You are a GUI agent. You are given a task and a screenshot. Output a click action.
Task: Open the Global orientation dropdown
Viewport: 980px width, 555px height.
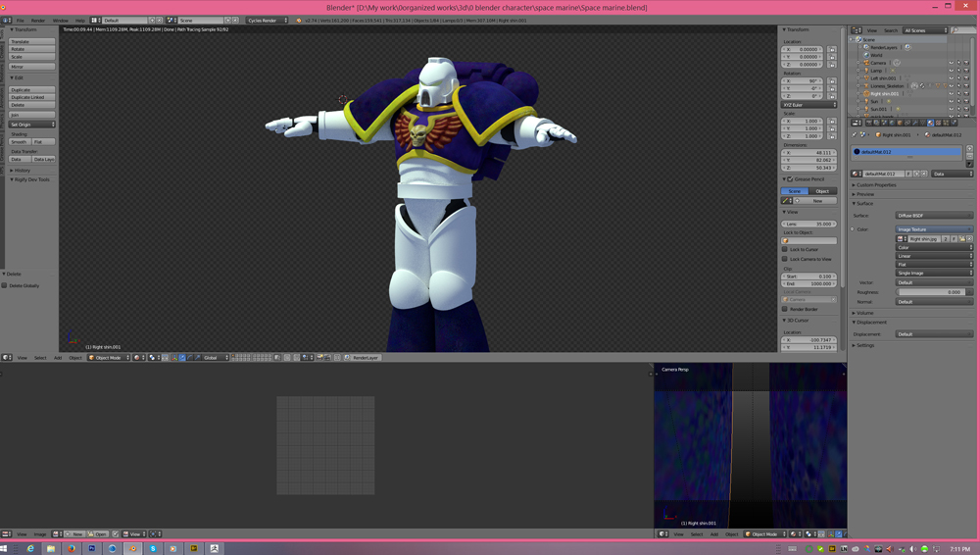215,357
